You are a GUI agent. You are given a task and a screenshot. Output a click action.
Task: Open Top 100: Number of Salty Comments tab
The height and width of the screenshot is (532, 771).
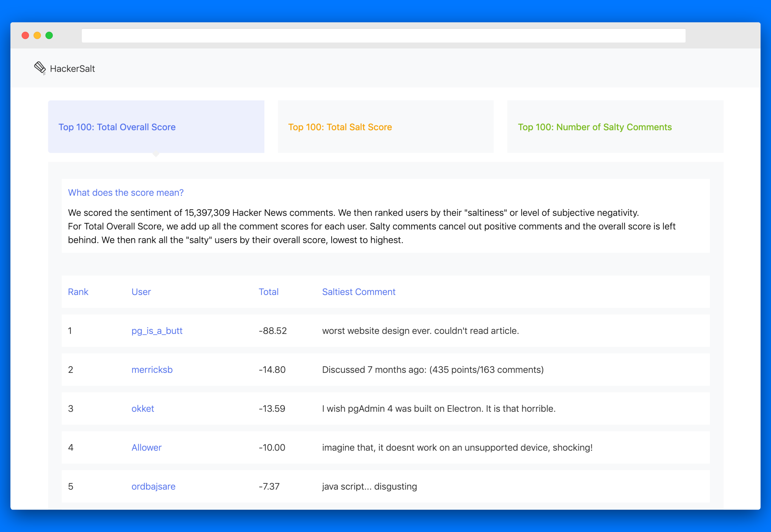tap(594, 127)
